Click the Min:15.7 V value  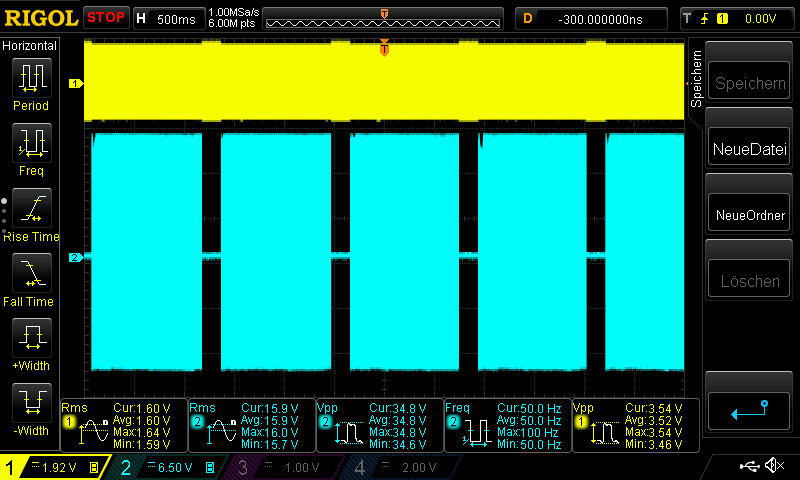coord(269,444)
